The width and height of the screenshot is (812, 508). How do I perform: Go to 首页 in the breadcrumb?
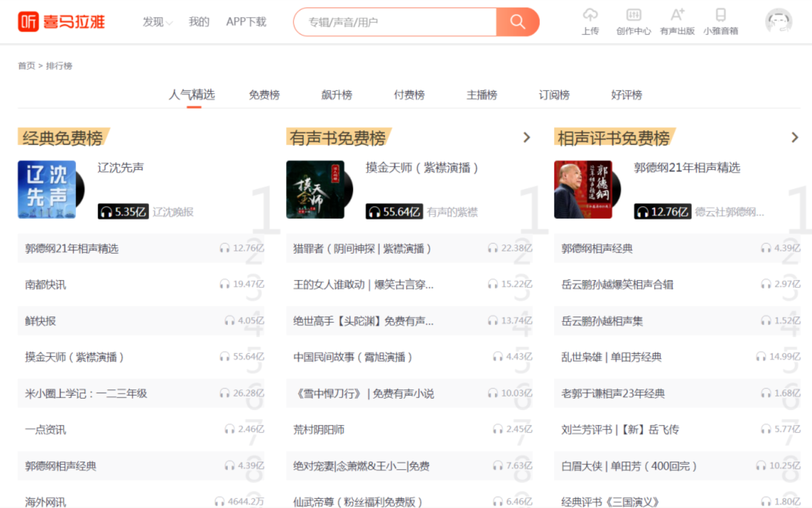pos(26,66)
